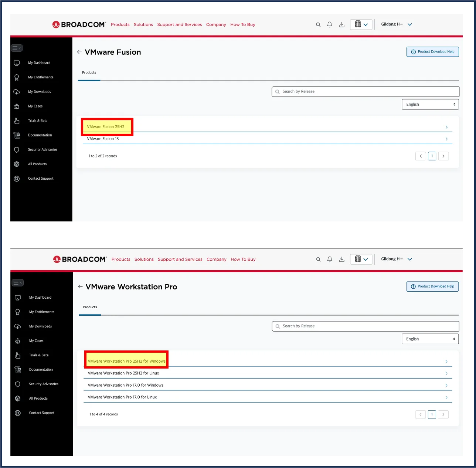Expand VMware Workstation Pro 25H2 for Linux chevron
This screenshot has width=476, height=468.
pyautogui.click(x=446, y=373)
